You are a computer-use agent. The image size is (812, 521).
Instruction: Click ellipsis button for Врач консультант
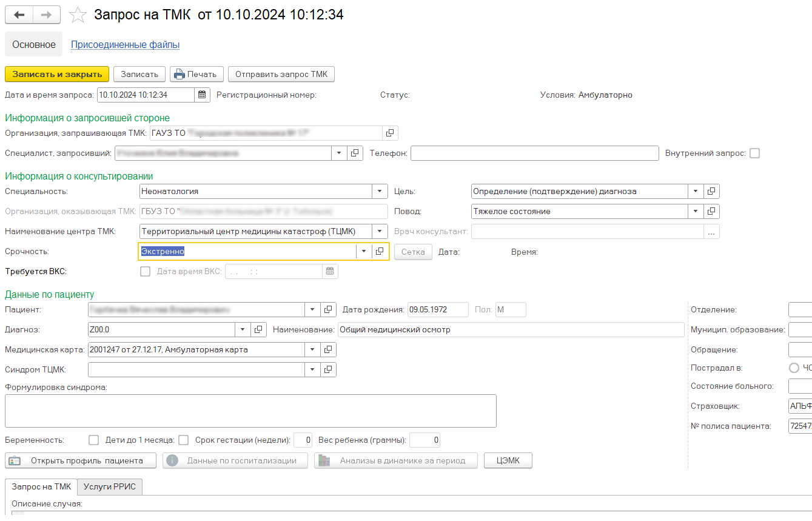coord(711,232)
